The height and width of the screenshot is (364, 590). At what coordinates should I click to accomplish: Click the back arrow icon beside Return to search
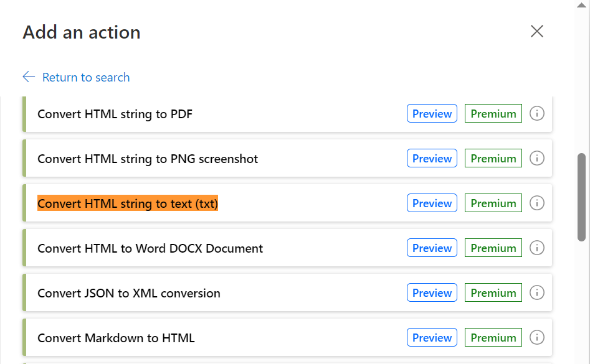point(29,77)
